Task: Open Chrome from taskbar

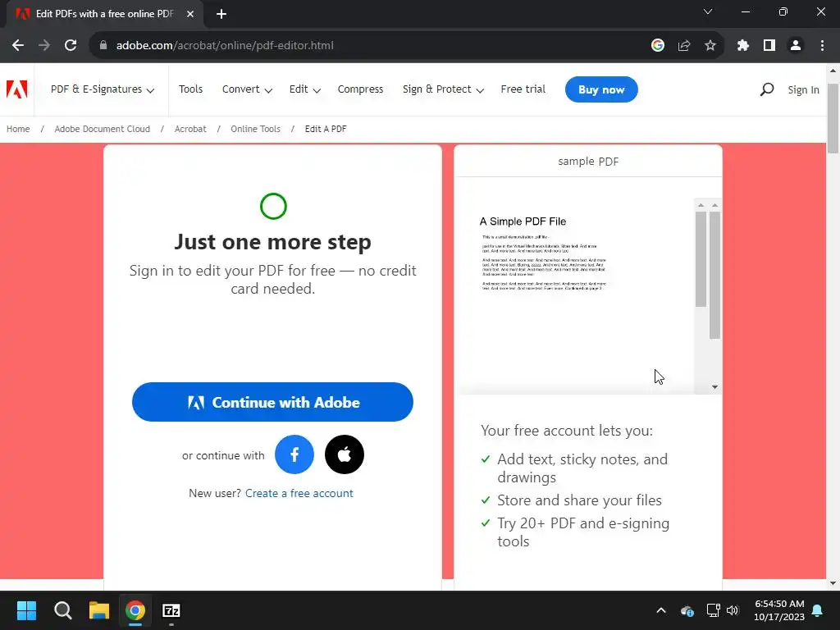Action: click(x=135, y=610)
